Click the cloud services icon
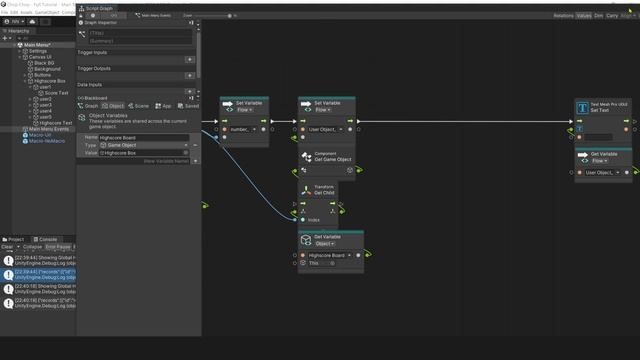This screenshot has width=640, height=360. [32, 21]
